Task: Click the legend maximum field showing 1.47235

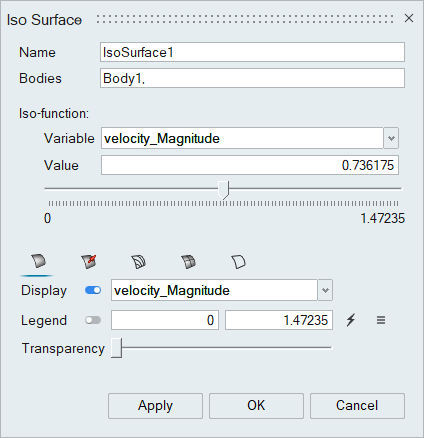Action: [x=279, y=320]
